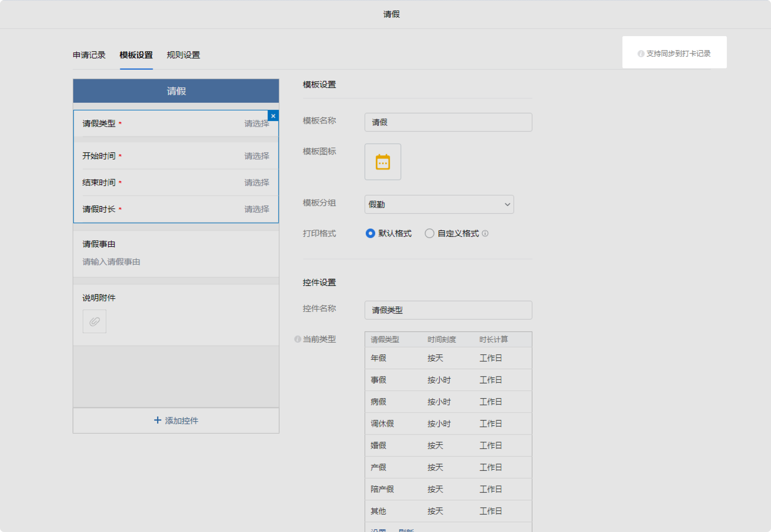Open 请选择 in the 请假时长 row
The height and width of the screenshot is (532, 771).
tap(256, 209)
